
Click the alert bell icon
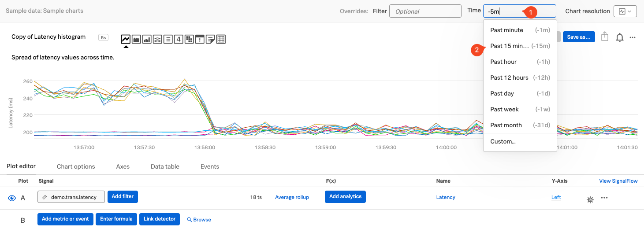(x=620, y=37)
